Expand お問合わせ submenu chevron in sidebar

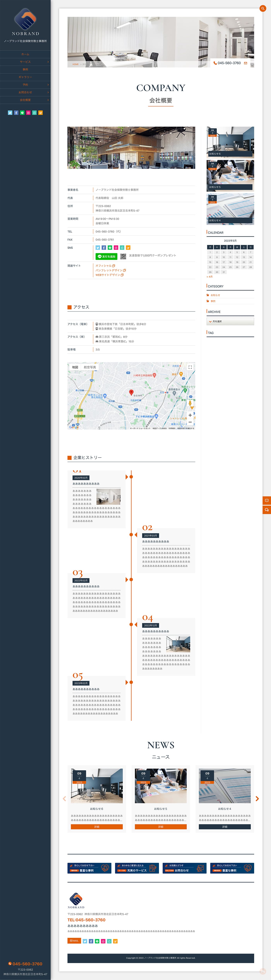point(48,92)
